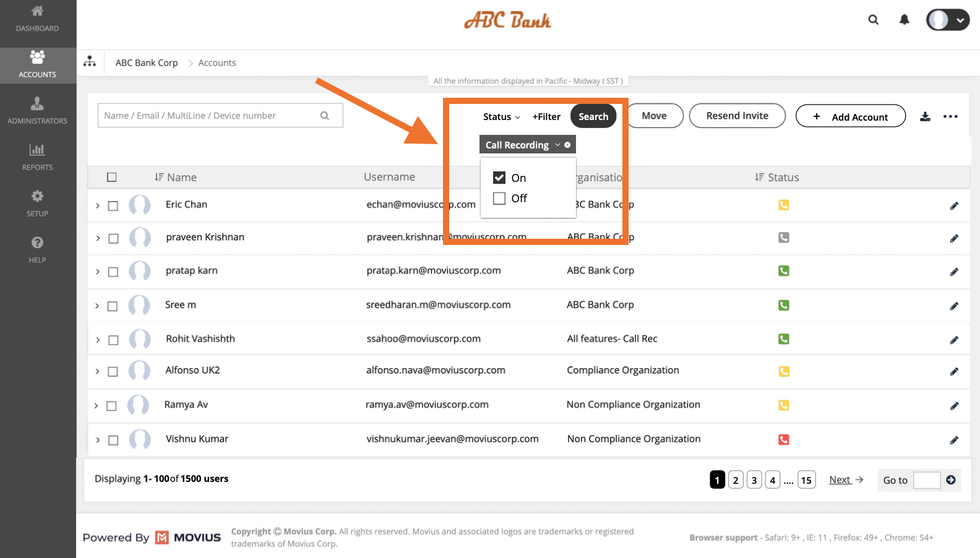Select the checkbox for Ramya Av
Viewport: 980px width, 558px height.
pos(111,406)
